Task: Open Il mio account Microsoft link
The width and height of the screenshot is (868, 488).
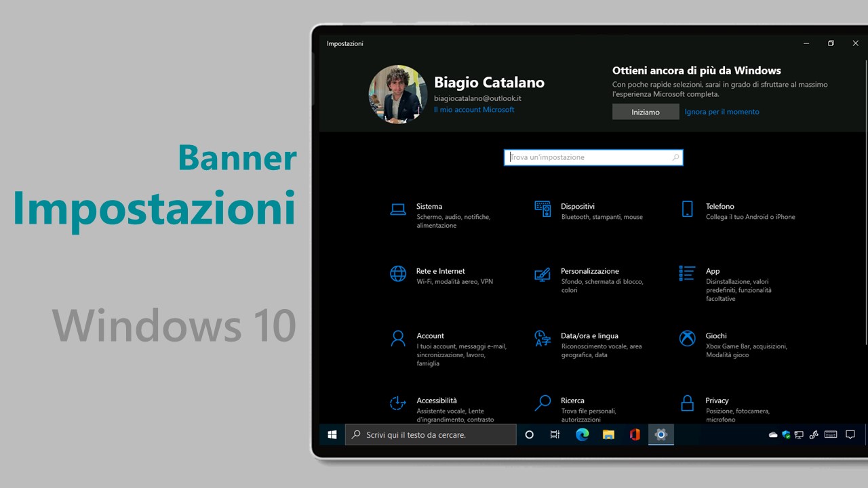Action: click(x=474, y=110)
